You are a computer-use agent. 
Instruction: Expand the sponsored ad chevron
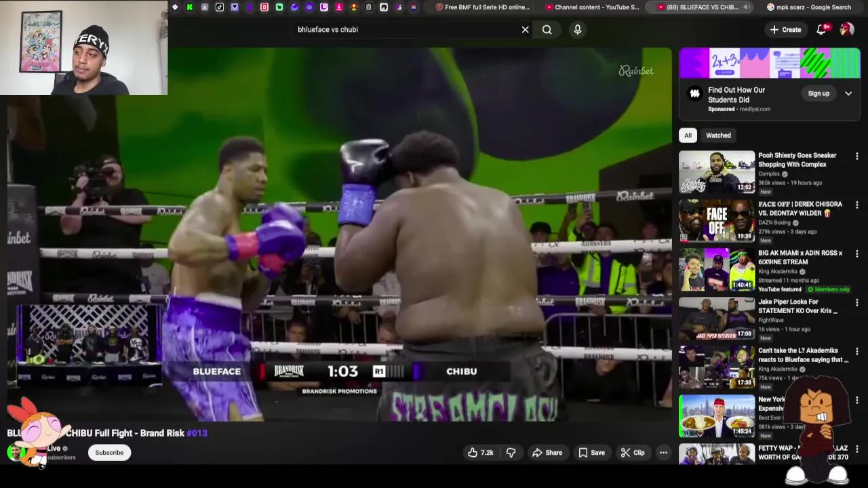tap(848, 94)
